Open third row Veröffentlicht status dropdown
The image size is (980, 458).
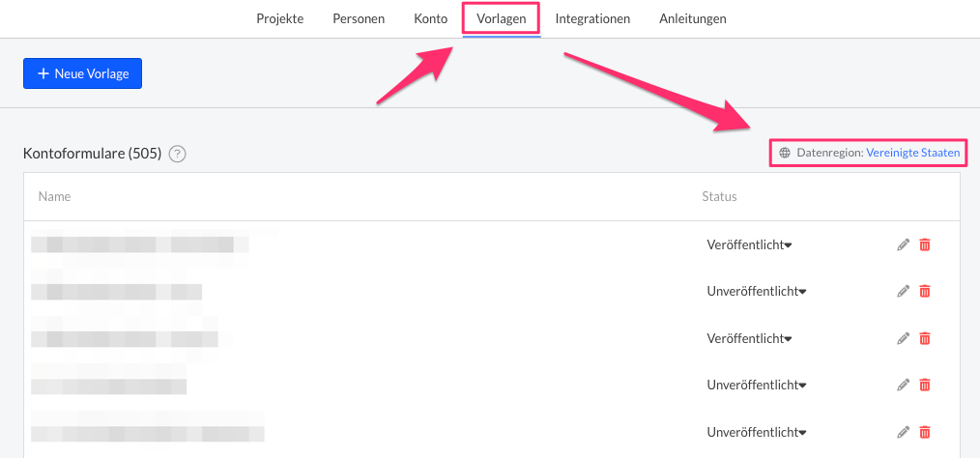(x=749, y=338)
